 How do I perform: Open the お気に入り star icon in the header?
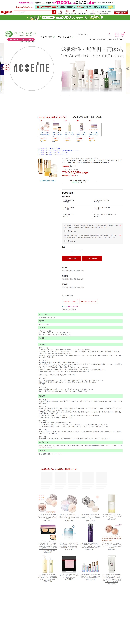coord(87,11)
